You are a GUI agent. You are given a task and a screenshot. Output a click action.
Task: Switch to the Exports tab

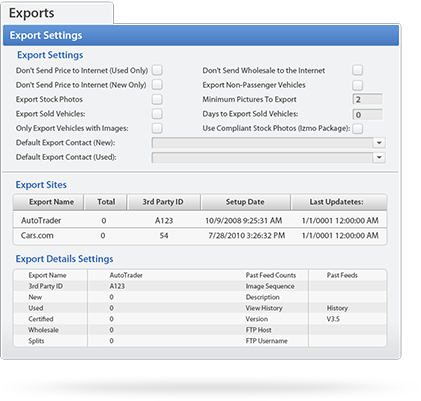[x=57, y=13]
